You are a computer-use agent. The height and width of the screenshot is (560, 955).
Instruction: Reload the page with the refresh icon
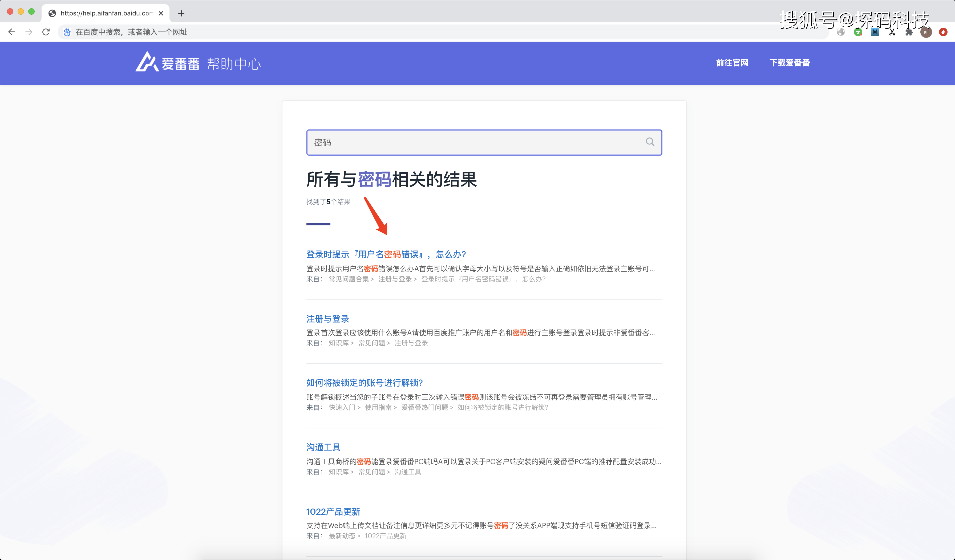(46, 32)
